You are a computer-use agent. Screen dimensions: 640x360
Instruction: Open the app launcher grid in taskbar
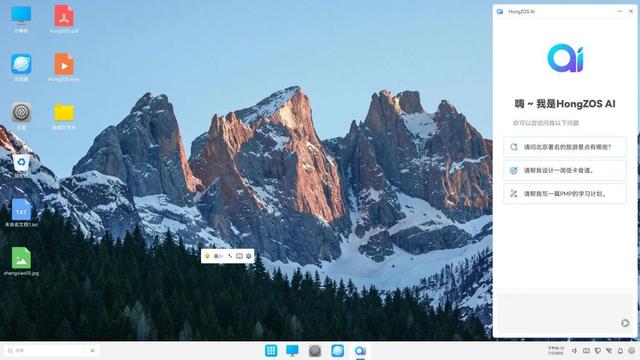pyautogui.click(x=271, y=351)
